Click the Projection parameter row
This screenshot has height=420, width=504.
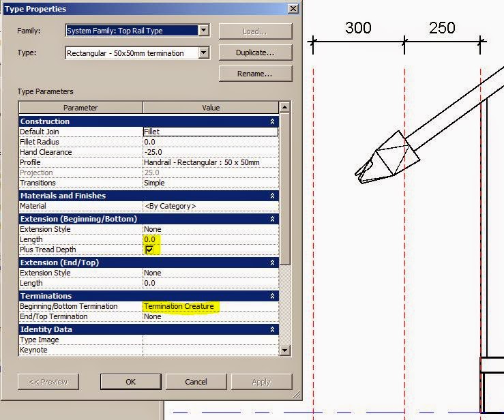[x=149, y=172]
